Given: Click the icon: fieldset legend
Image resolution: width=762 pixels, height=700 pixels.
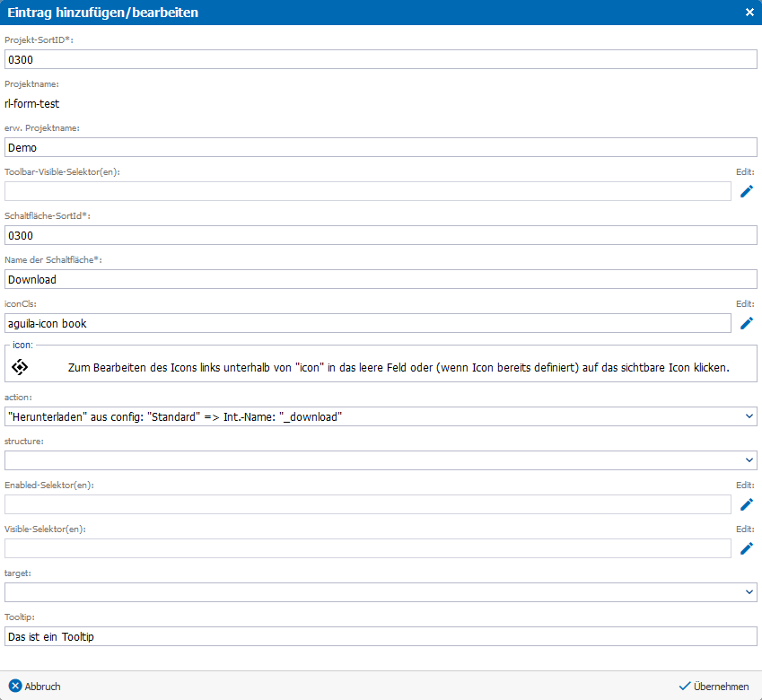Looking at the screenshot, I should (22, 345).
